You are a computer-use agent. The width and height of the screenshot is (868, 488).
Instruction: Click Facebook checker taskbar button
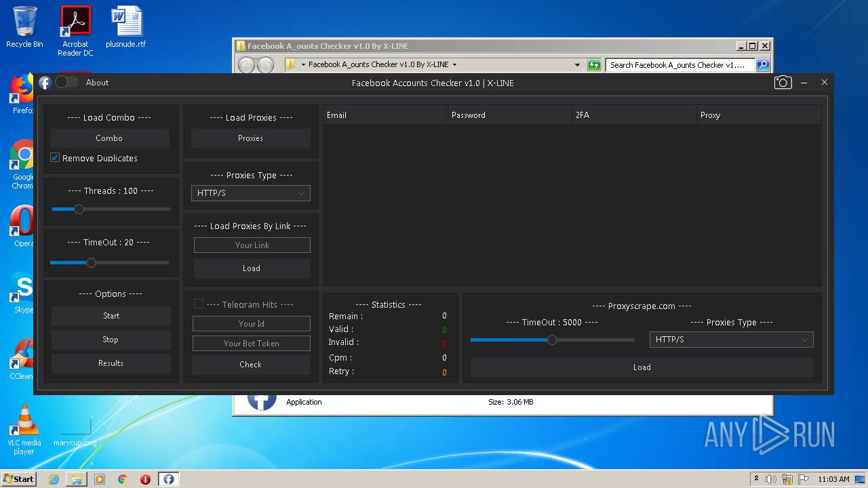(x=168, y=479)
